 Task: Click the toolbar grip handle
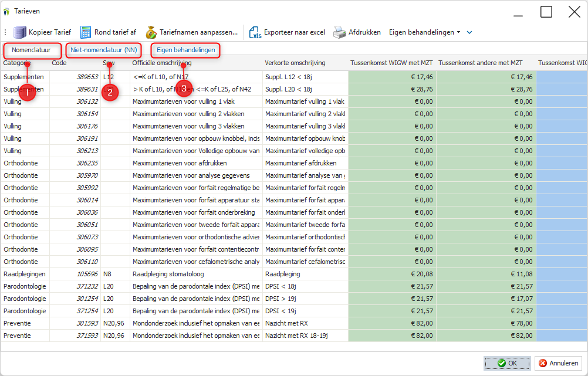point(5,32)
